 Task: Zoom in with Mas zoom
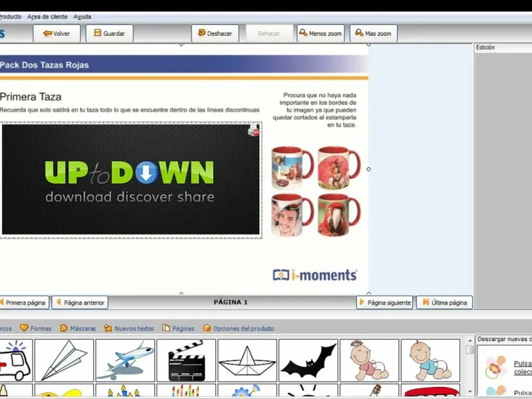(374, 33)
